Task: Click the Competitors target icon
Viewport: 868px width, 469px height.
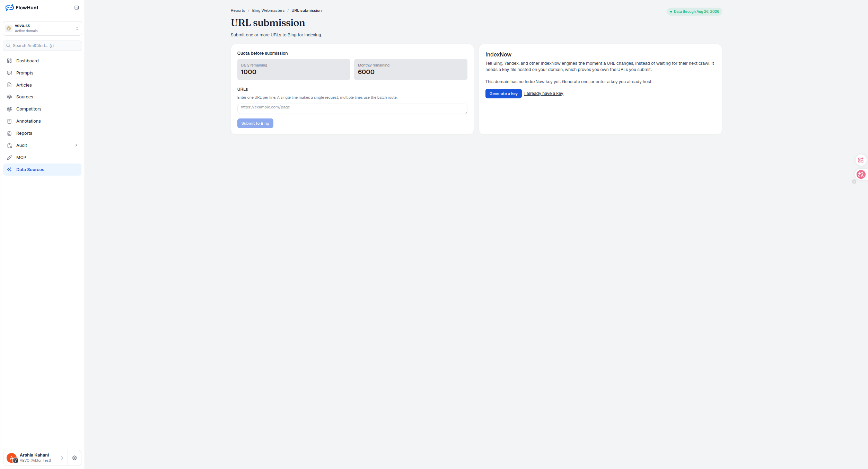Action: point(9,109)
